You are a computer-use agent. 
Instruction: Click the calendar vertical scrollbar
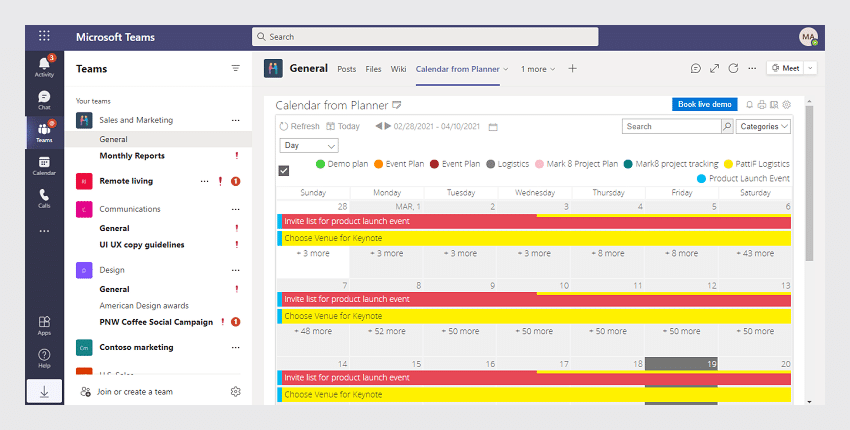click(809, 183)
